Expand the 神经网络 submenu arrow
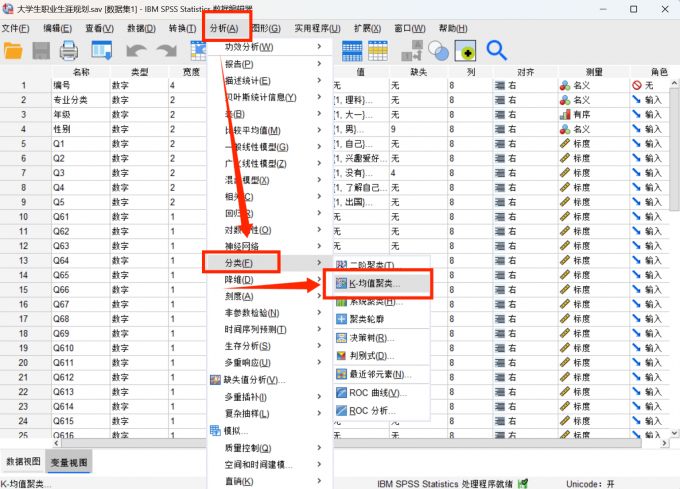 (x=319, y=246)
